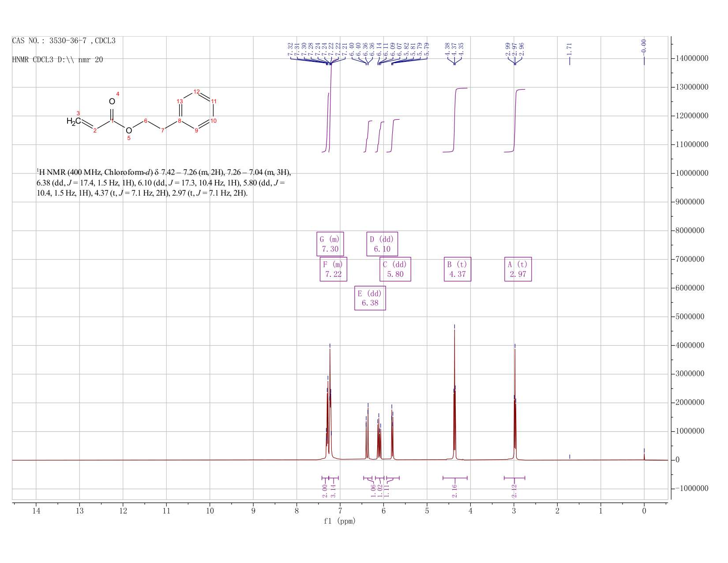Image resolution: width=728 pixels, height=563 pixels.
Task: Click the multiplet box 'A (t) 2.97'
Action: 518,269
